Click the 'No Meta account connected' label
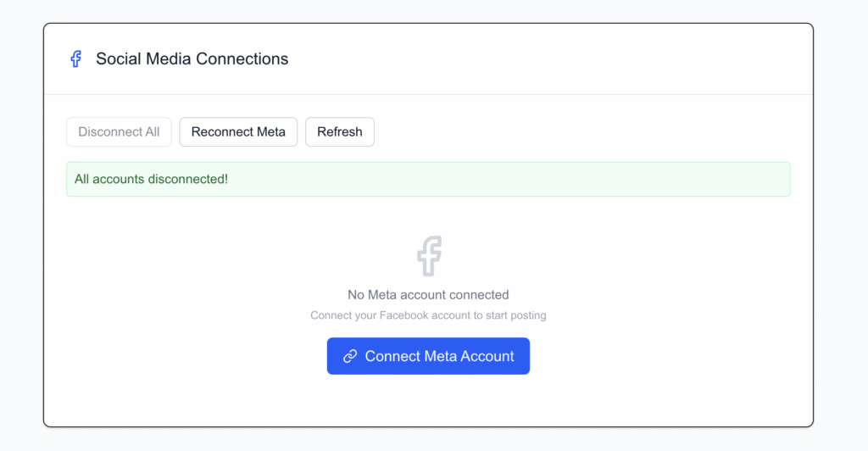The width and height of the screenshot is (868, 451). tap(428, 295)
